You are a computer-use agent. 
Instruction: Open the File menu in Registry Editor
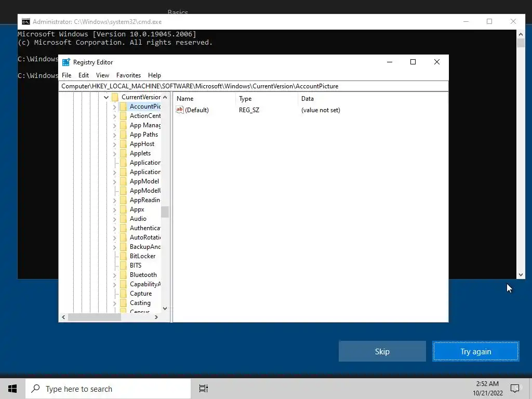(66, 75)
